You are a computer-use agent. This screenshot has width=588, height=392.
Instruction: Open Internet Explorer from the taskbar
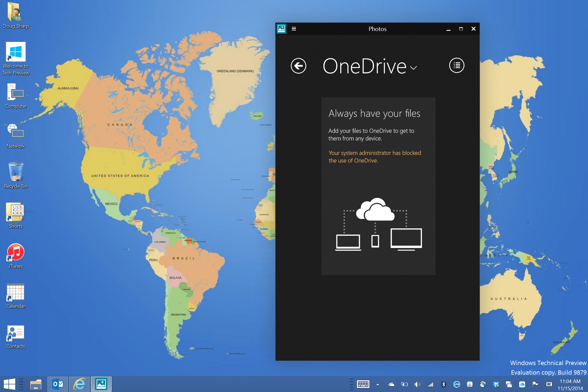pyautogui.click(x=79, y=384)
